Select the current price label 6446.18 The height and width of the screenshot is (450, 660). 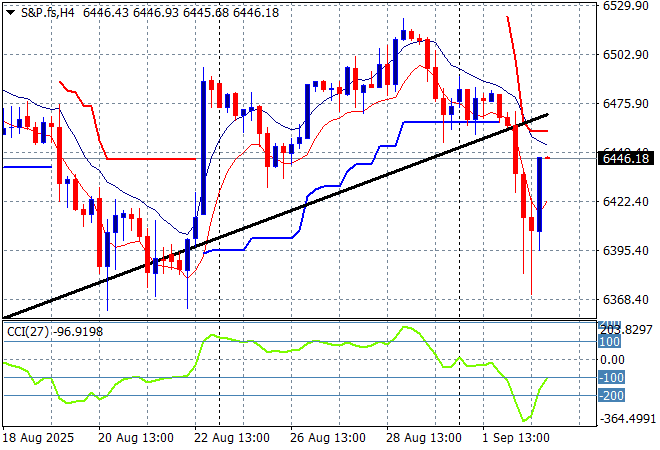[x=626, y=159]
